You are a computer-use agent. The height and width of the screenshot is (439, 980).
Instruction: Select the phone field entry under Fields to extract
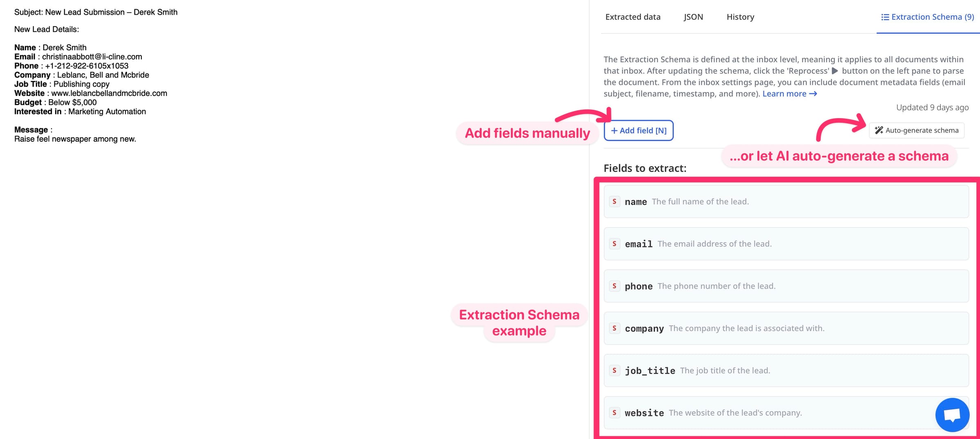point(786,286)
